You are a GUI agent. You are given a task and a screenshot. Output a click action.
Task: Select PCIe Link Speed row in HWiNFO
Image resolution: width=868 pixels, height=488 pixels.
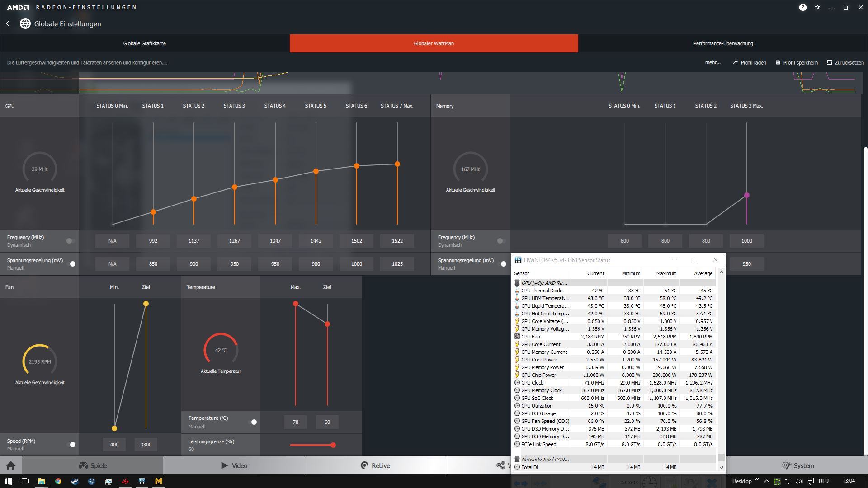(x=614, y=444)
